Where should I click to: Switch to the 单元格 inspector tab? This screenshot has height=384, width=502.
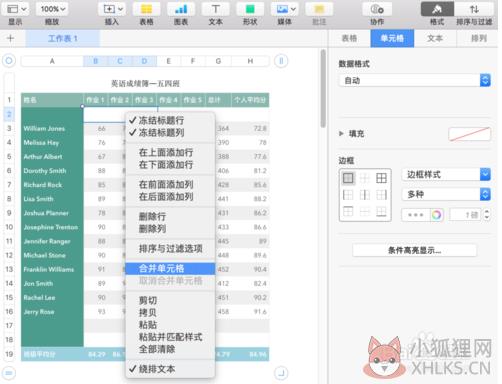point(392,38)
